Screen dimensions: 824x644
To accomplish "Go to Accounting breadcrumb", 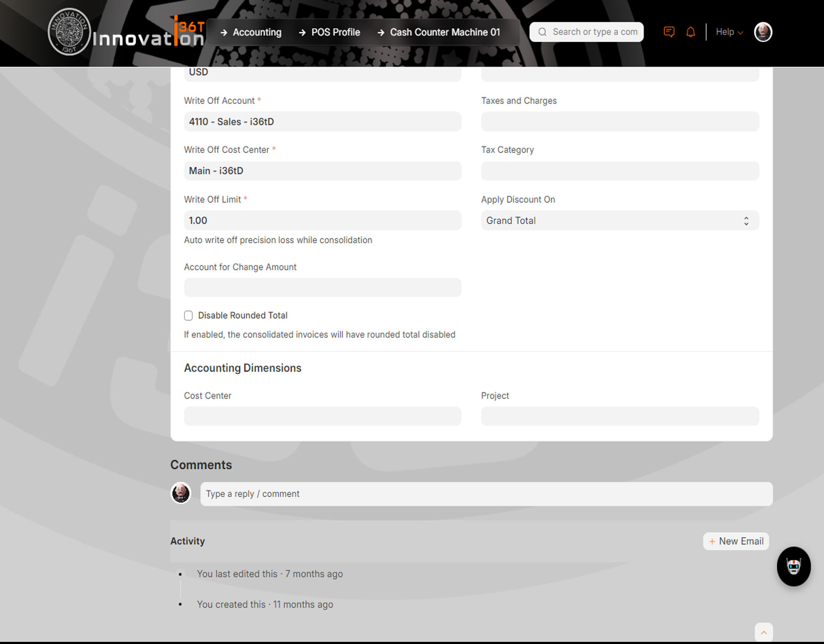I will click(257, 32).
